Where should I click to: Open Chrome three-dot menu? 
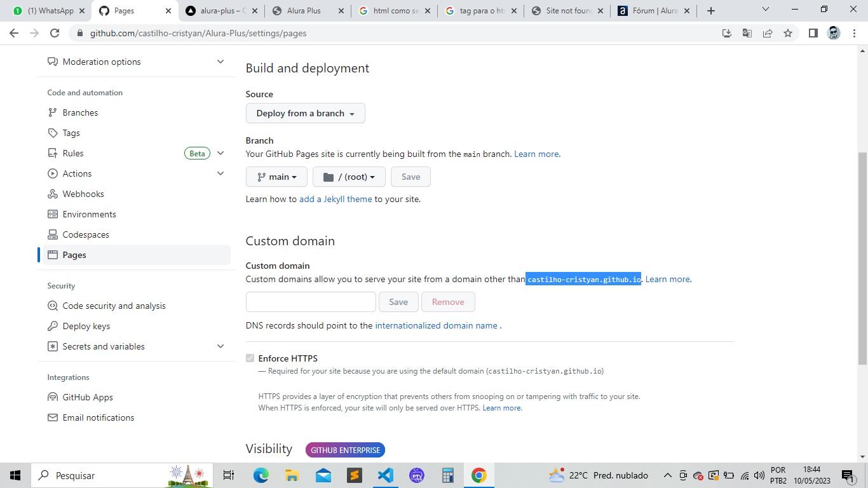854,33
